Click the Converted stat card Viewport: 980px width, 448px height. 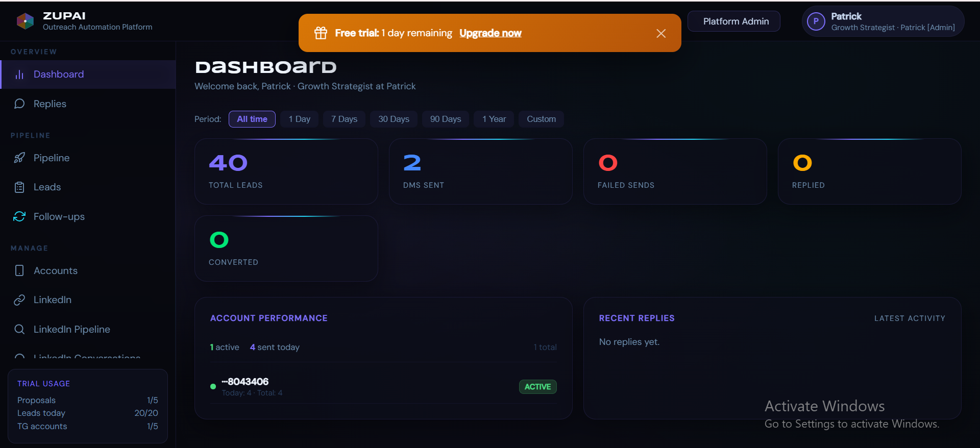pyautogui.click(x=286, y=248)
